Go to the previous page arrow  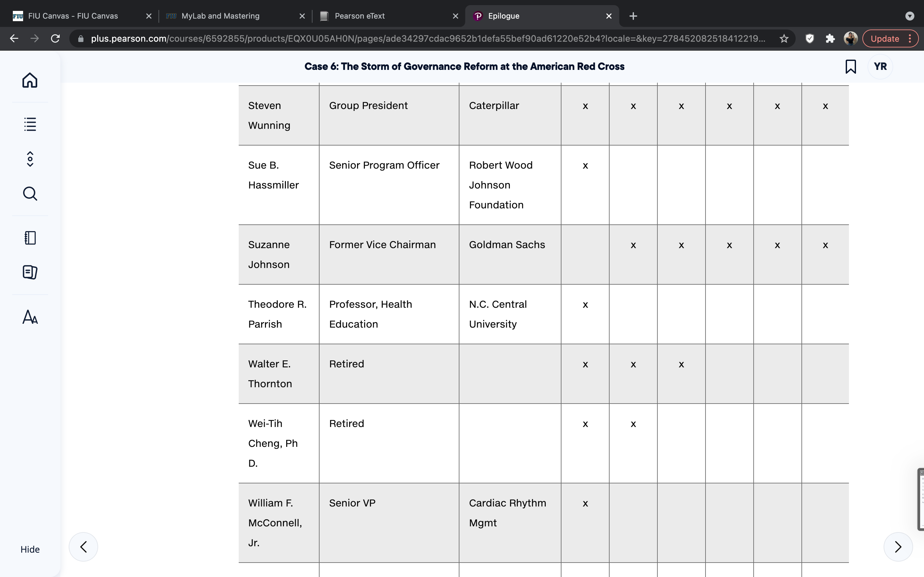point(83,547)
